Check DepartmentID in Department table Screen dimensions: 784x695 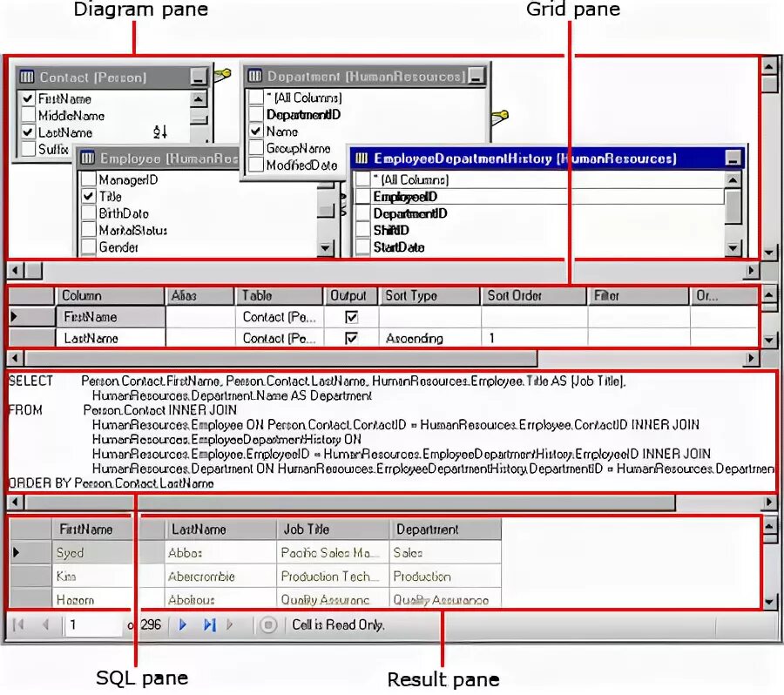coord(256,114)
